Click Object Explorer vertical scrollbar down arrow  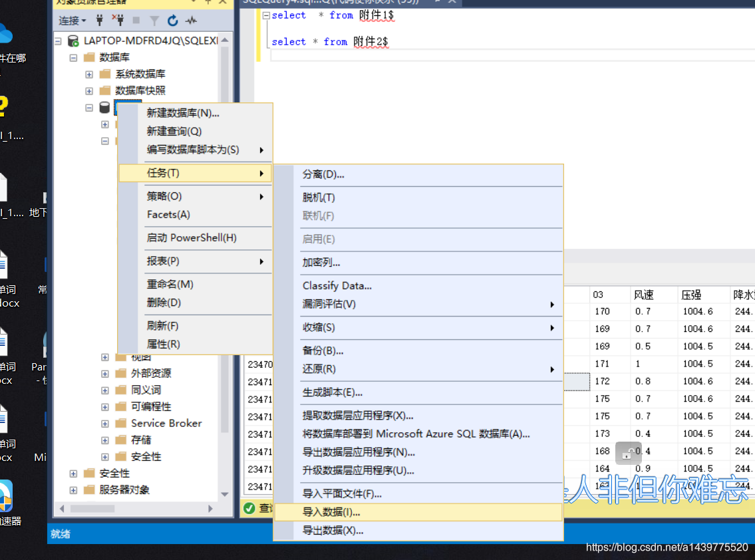pyautogui.click(x=224, y=495)
